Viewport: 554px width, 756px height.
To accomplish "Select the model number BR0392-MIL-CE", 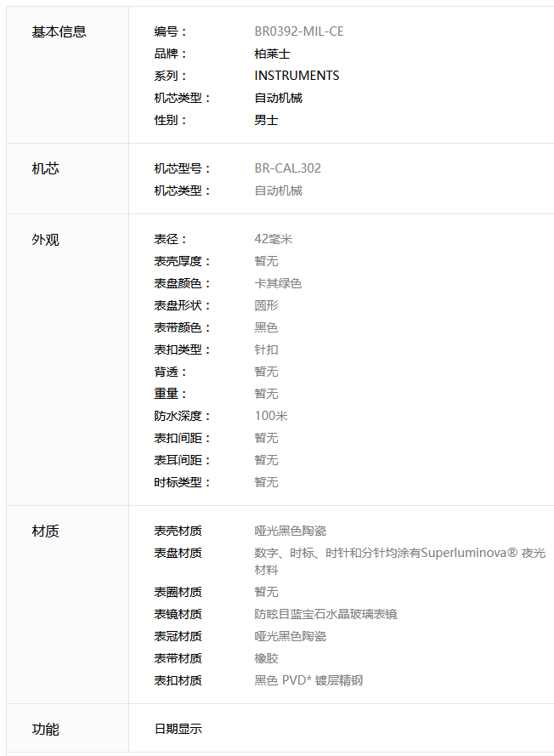I will (299, 31).
